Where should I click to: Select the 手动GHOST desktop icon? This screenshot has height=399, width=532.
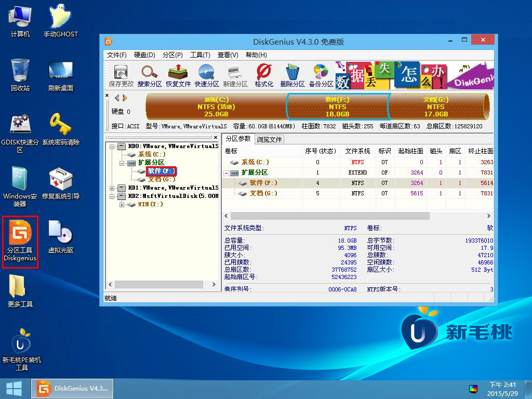point(61,21)
